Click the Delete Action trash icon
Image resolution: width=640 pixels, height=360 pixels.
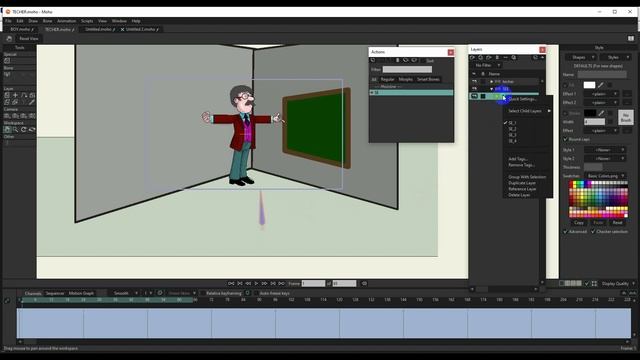tap(397, 60)
